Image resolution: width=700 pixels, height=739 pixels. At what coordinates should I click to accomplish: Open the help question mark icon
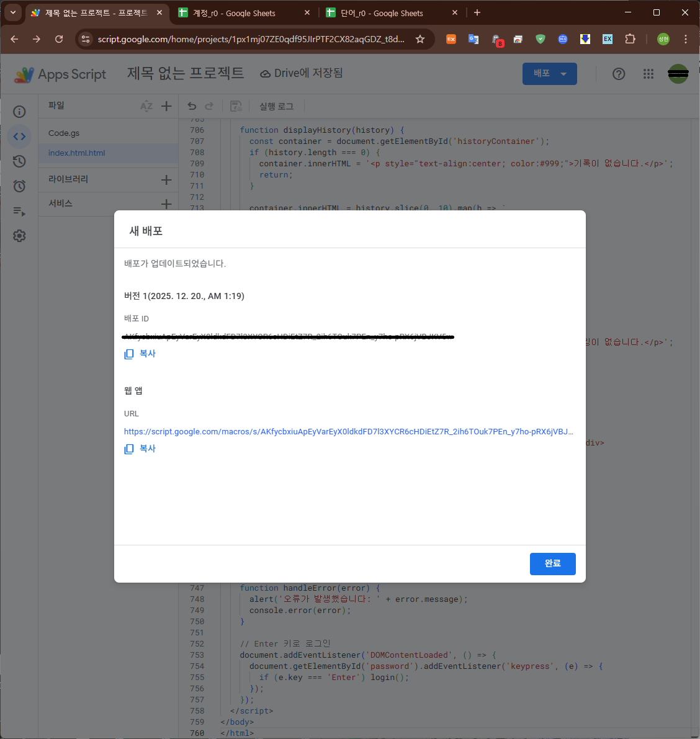point(619,73)
